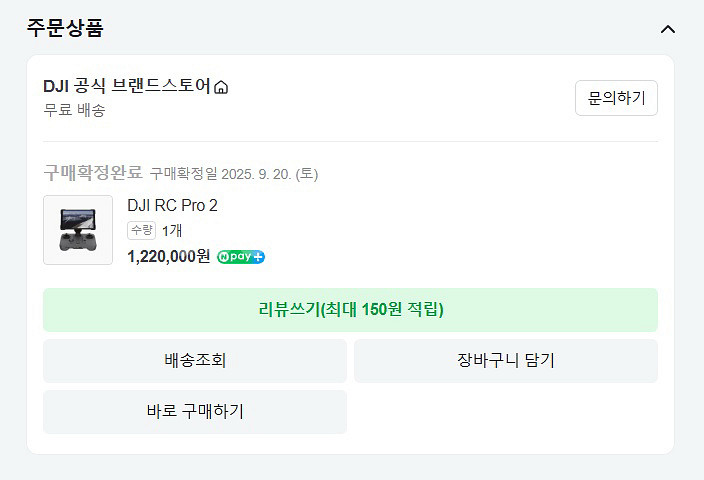Image resolution: width=704 pixels, height=480 pixels.
Task: Click the home icon beside the DJI store name
Action: pyautogui.click(x=221, y=88)
